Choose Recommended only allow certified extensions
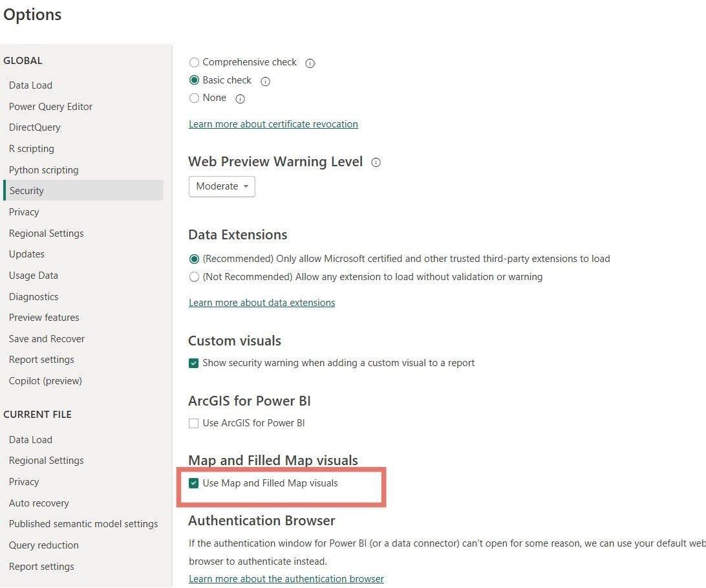Screen dimensions: 706x588 (194, 259)
